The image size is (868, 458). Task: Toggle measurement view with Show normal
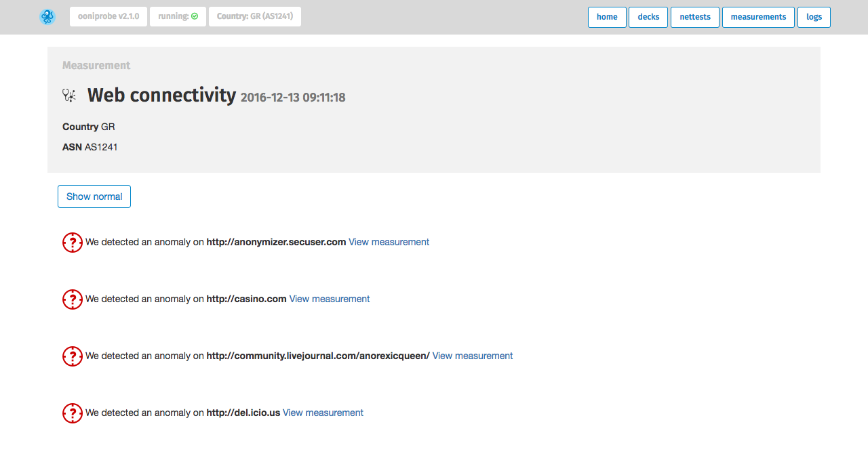coord(94,196)
